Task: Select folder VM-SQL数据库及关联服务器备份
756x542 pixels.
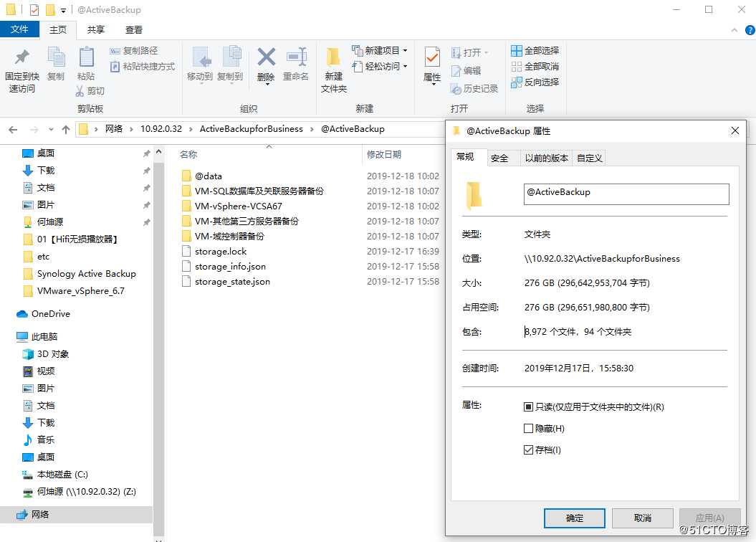Action: pos(253,191)
